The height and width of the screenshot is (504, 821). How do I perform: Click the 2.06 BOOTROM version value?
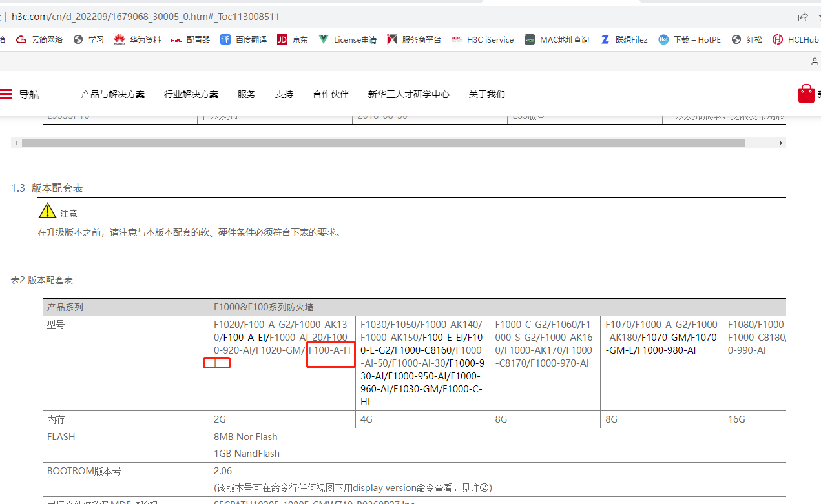pyautogui.click(x=223, y=471)
